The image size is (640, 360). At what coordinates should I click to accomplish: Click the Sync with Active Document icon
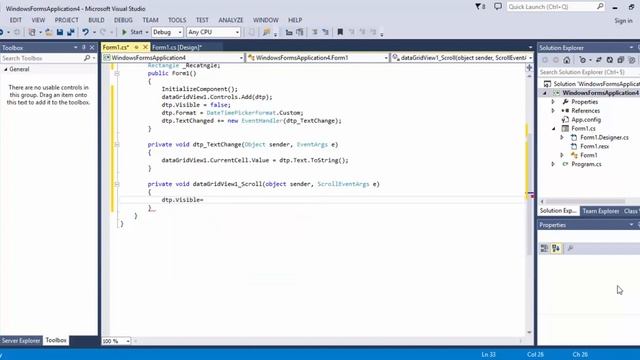pos(599,60)
